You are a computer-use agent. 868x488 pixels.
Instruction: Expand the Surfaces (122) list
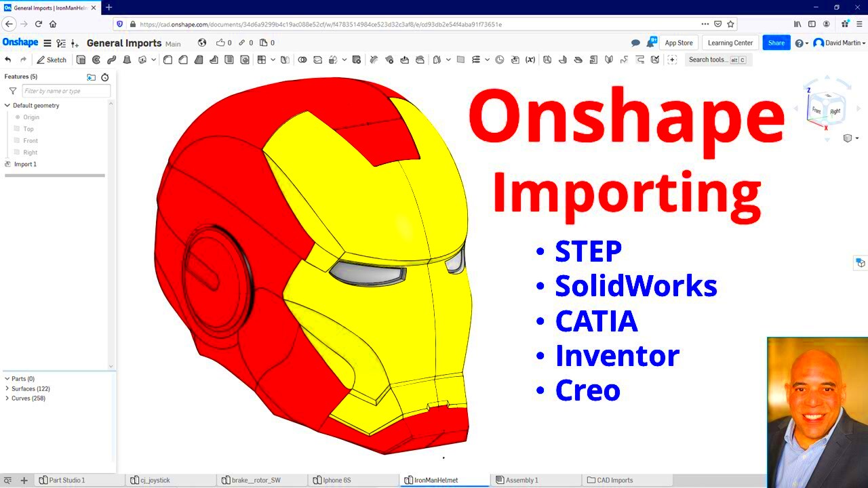tap(7, 388)
